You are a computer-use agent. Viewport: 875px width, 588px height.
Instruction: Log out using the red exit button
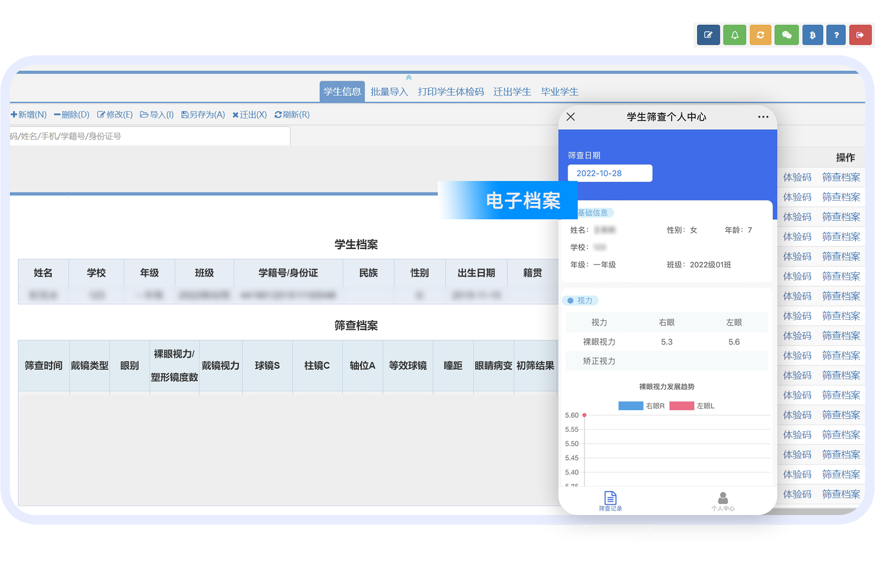pyautogui.click(x=860, y=35)
